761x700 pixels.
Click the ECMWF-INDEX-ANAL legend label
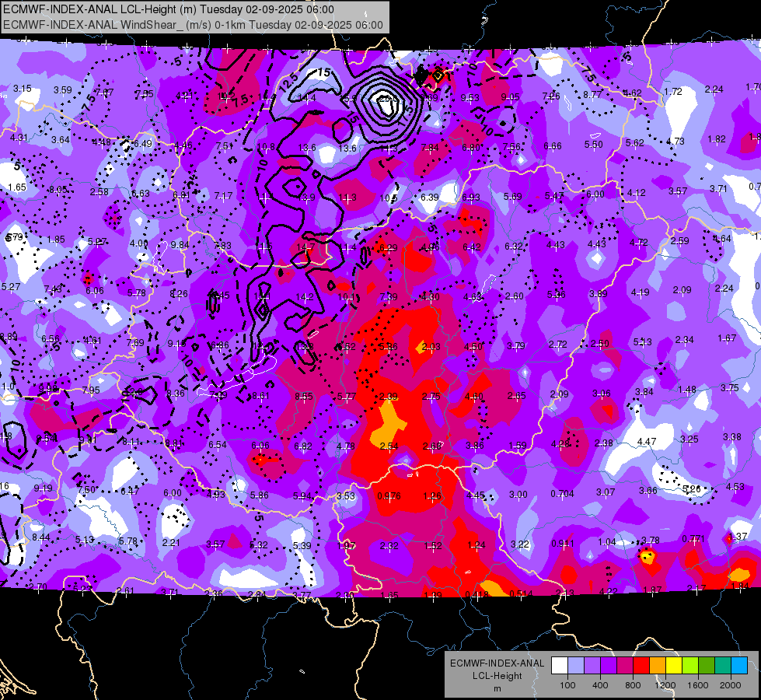[x=497, y=663]
